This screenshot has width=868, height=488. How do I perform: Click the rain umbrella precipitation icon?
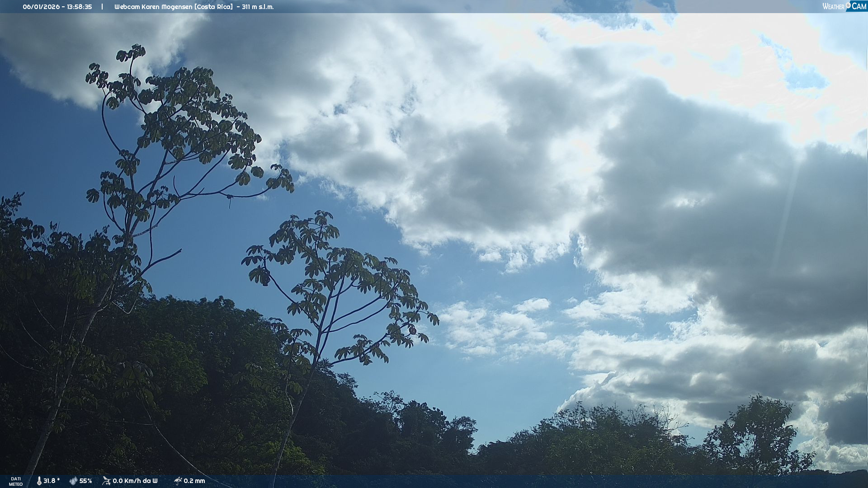(178, 481)
